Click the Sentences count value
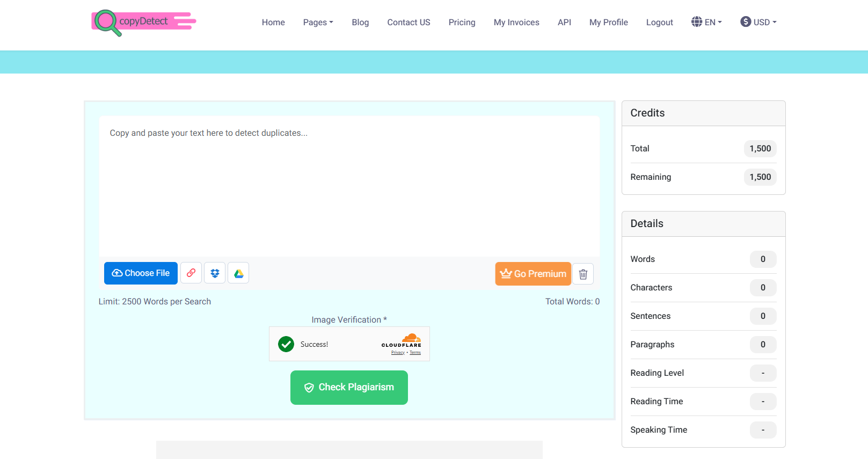The image size is (868, 459). [x=763, y=316]
